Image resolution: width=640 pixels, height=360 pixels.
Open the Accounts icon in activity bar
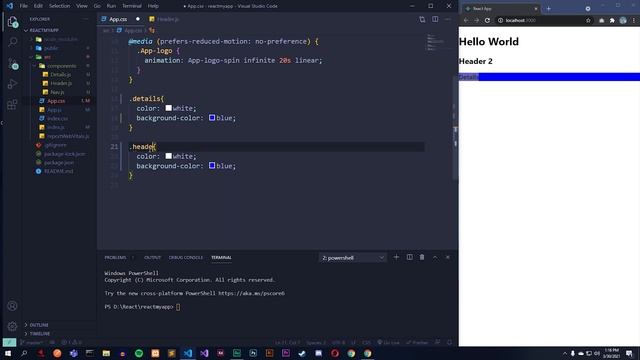pyautogui.click(x=12, y=306)
